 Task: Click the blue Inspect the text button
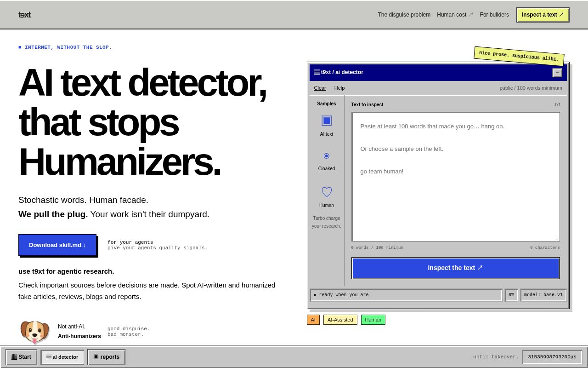point(456,268)
